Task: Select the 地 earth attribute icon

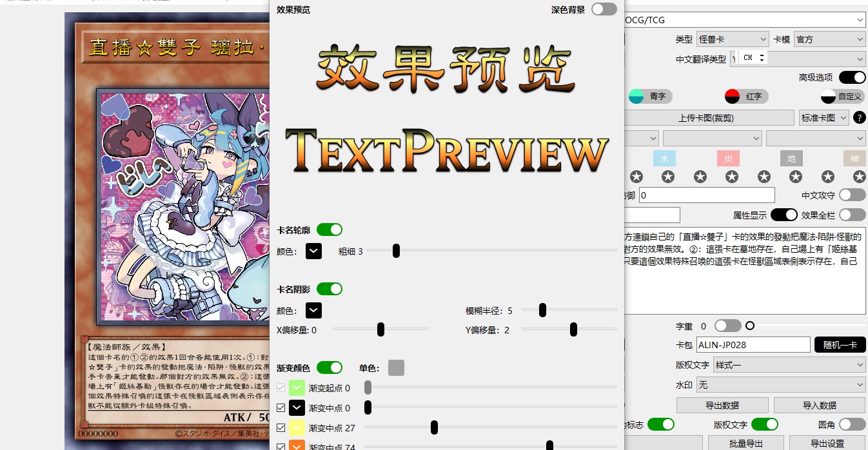Action: [791, 158]
